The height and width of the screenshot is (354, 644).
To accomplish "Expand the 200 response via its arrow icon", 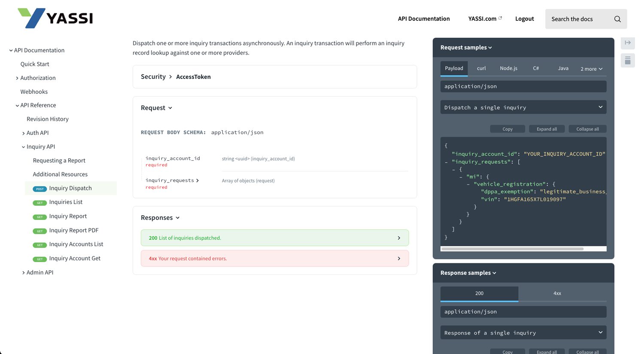I will point(399,238).
